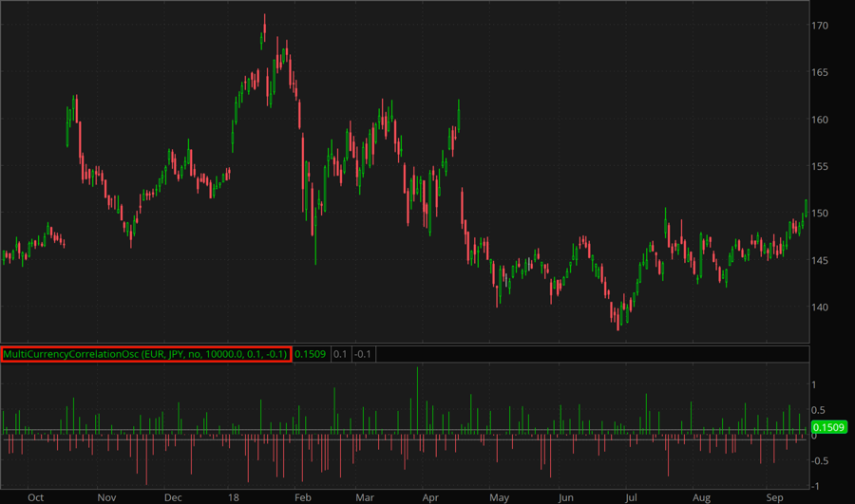The image size is (855, 504).
Task: Click the Oct label on the time axis
Action: (x=36, y=496)
